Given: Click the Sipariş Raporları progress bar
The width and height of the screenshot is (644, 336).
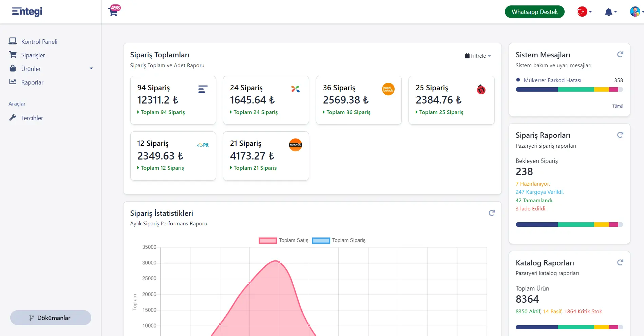Looking at the screenshot, I should [x=569, y=224].
